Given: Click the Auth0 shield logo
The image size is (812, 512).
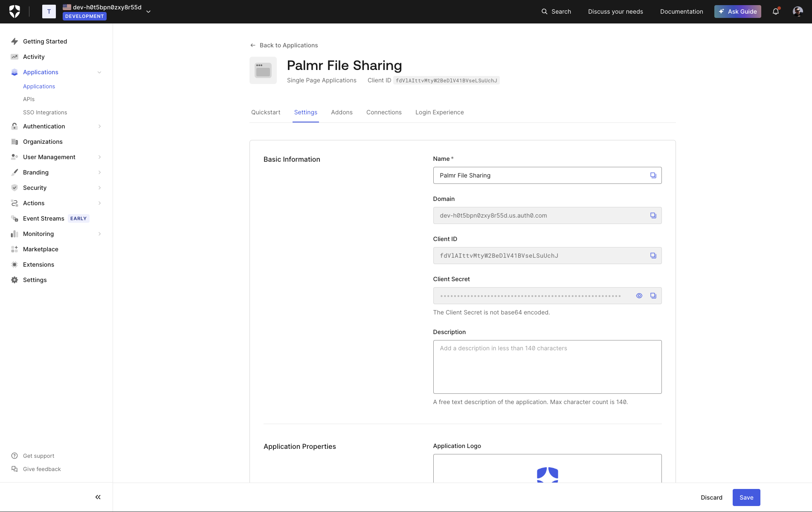Looking at the screenshot, I should coord(14,12).
